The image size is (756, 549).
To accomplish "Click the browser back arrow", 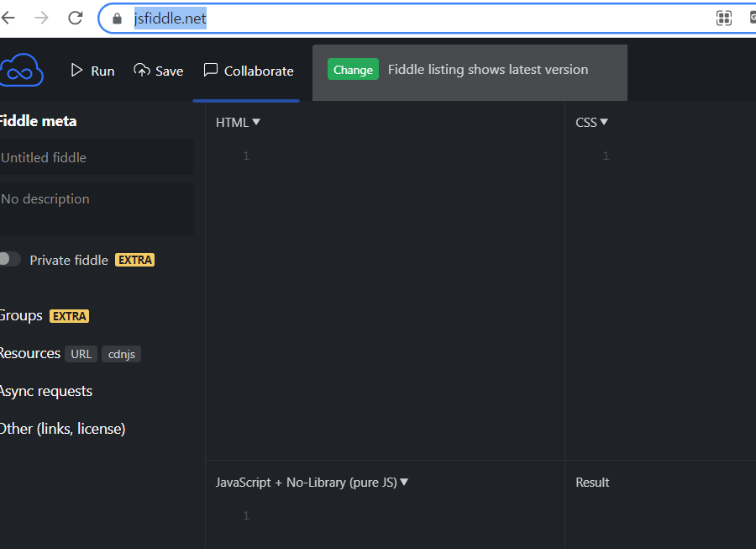I will [x=8, y=18].
